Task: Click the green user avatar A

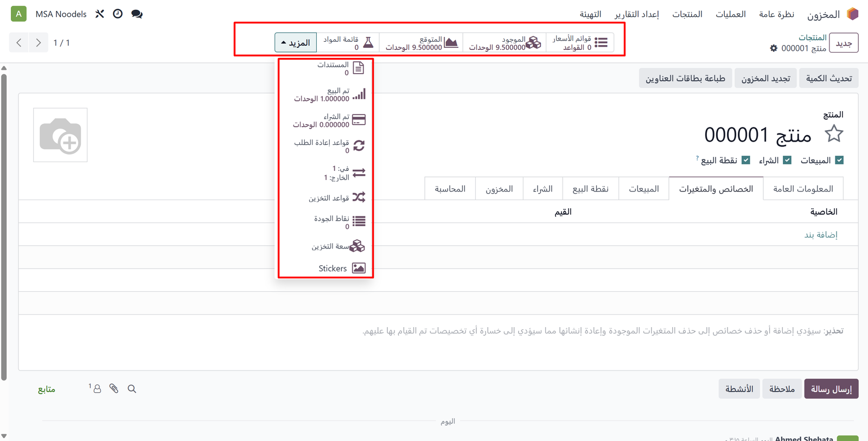Action: [x=18, y=14]
